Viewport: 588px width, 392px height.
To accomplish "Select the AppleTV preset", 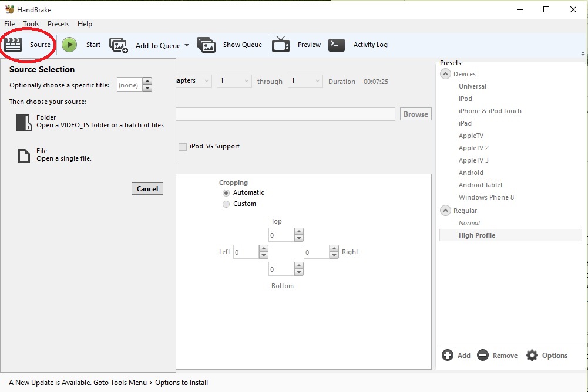I will click(471, 136).
